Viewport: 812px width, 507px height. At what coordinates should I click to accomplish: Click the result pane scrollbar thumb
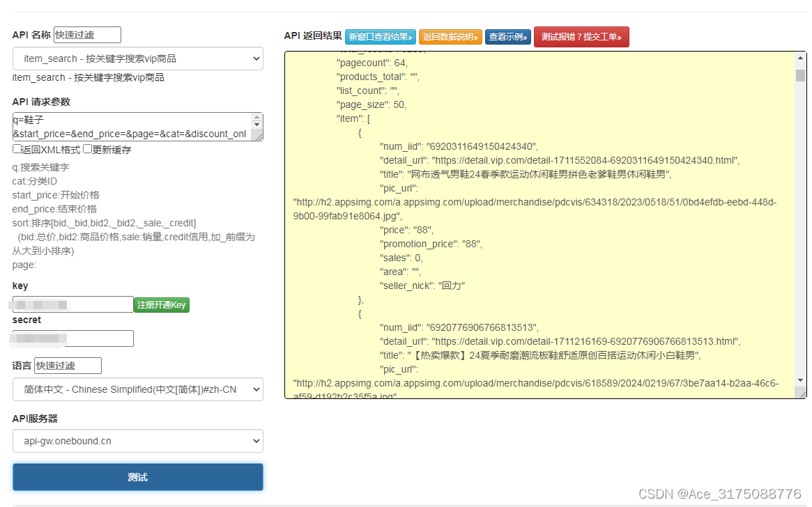tap(801, 75)
